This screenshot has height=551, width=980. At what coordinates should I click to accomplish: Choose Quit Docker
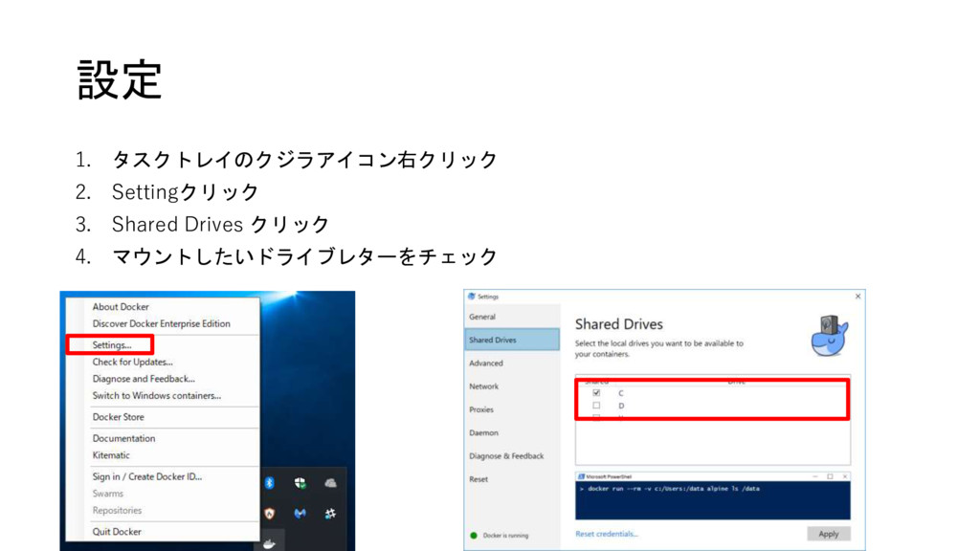[117, 532]
